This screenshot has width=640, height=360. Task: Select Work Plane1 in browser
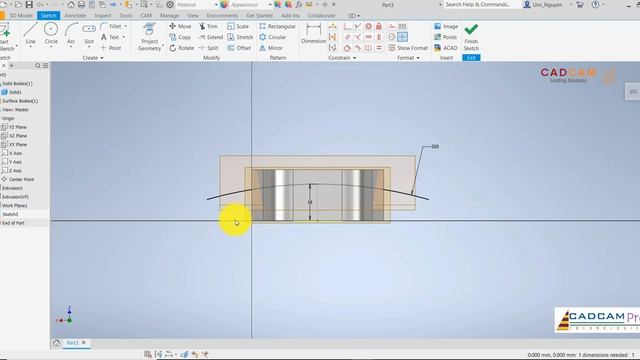pos(14,205)
